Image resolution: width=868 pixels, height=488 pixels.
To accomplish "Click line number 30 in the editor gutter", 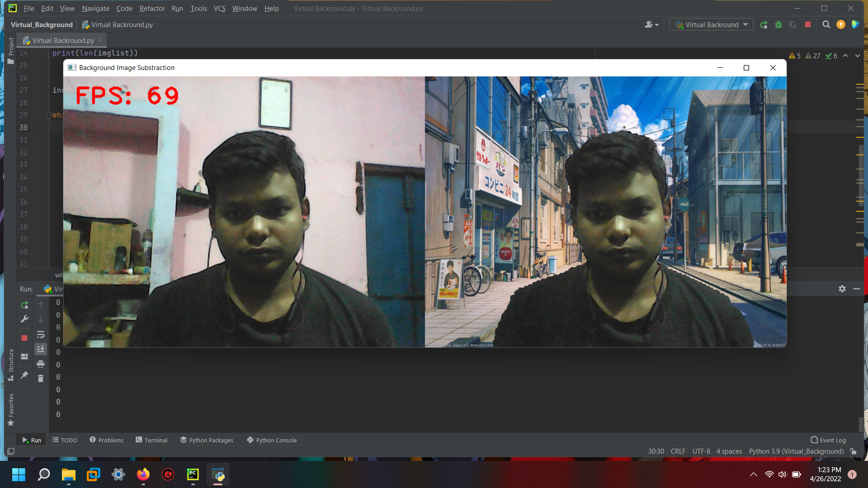I will point(23,127).
